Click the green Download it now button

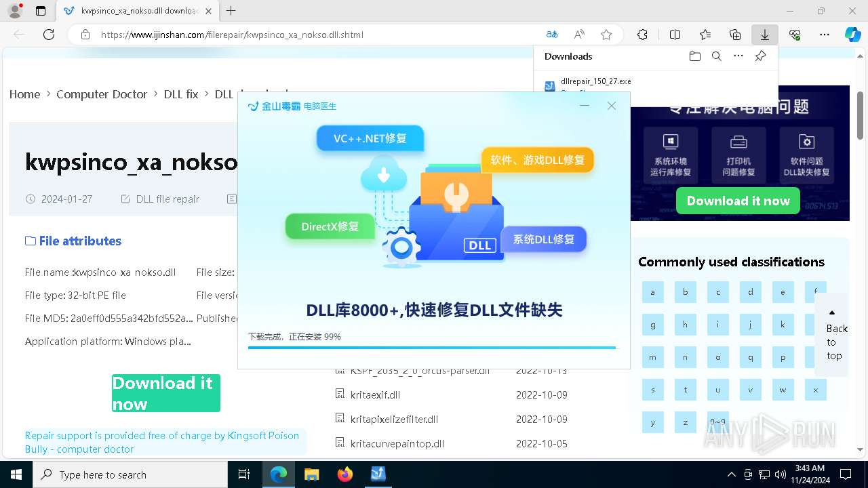(x=166, y=393)
